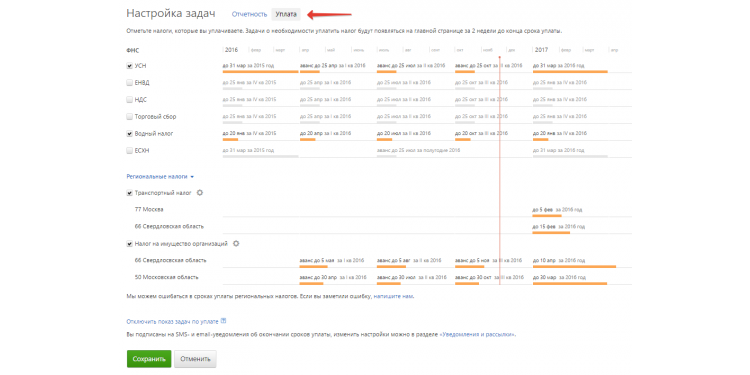
Task: Toggle the Транспортный налог checkbox
Action: [x=129, y=193]
